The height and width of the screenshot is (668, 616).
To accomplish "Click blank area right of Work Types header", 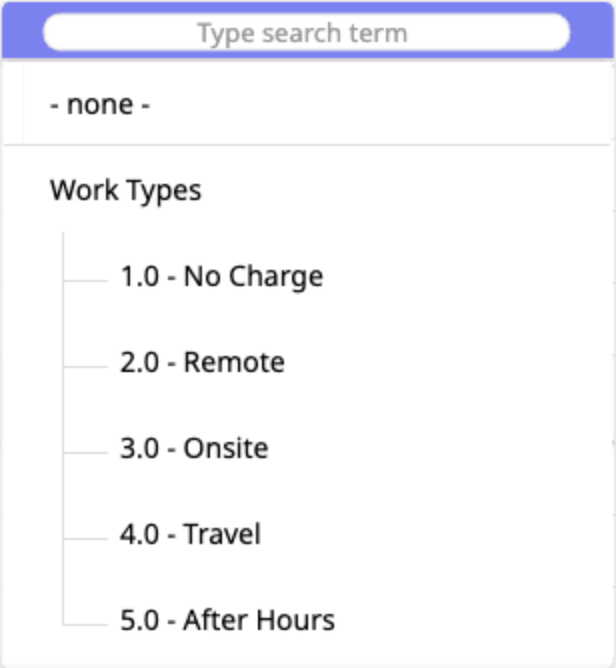I will pyautogui.click(x=420, y=190).
